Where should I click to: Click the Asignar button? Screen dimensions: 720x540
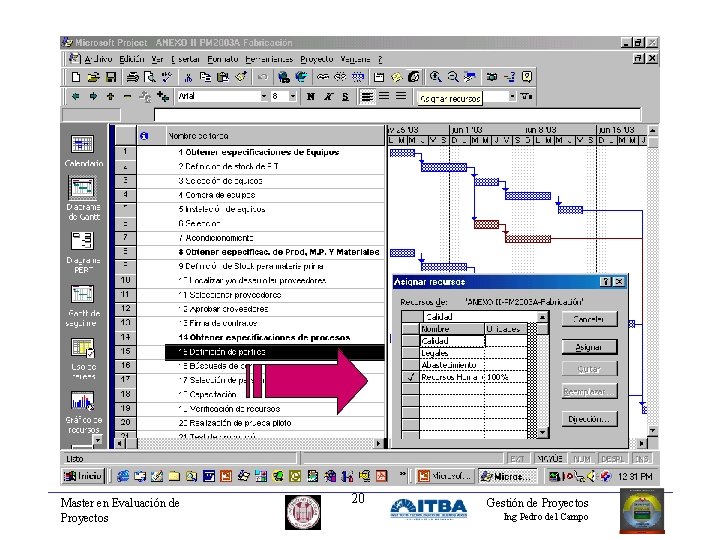pos(589,347)
